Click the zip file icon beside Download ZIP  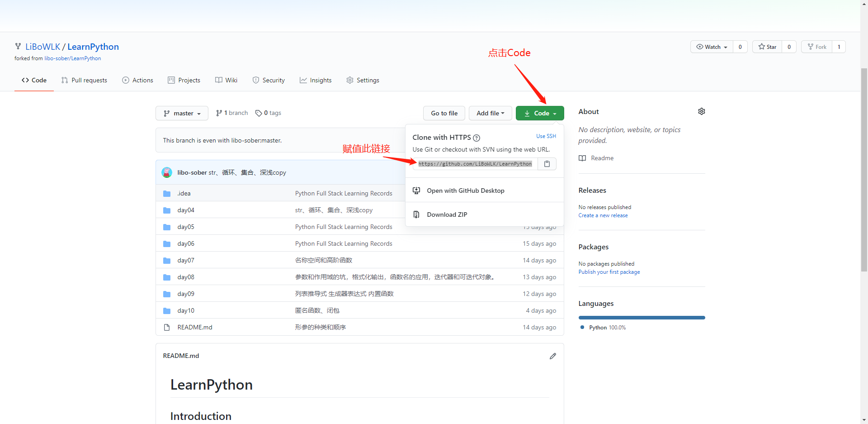click(416, 214)
